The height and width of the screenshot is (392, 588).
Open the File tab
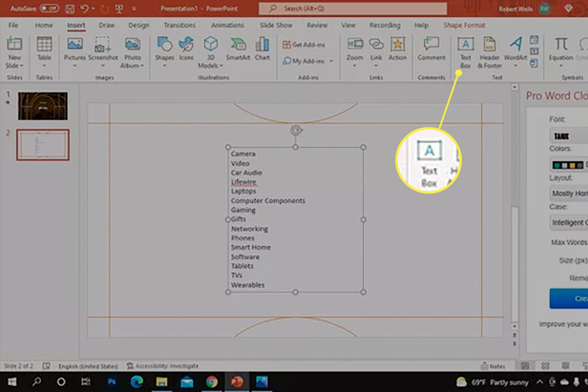pyautogui.click(x=13, y=25)
